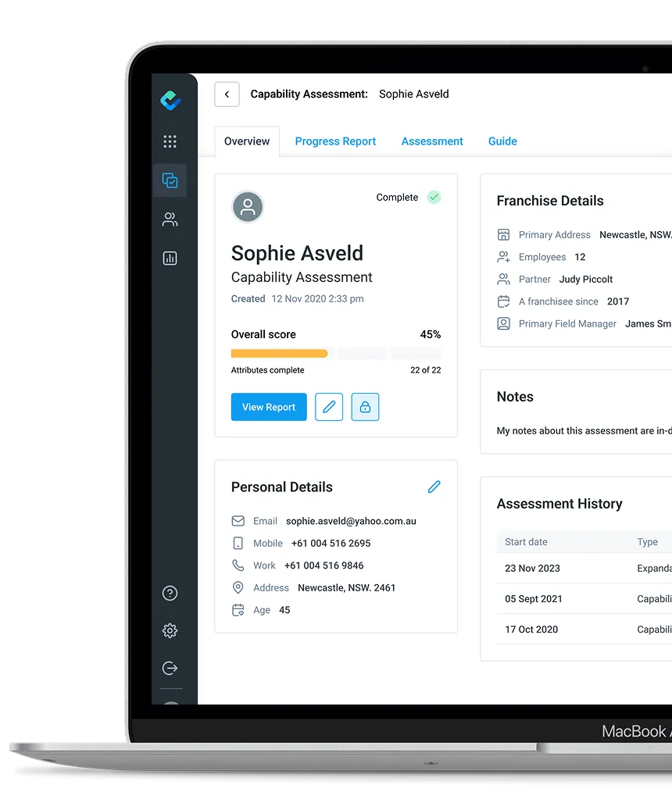
Task: Click the 45% overall score value
Action: coord(431,334)
